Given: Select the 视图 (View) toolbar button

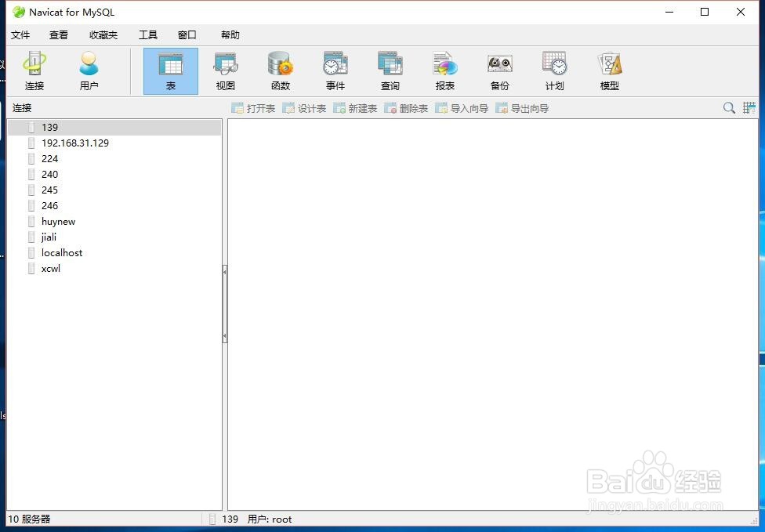Looking at the screenshot, I should (x=226, y=71).
